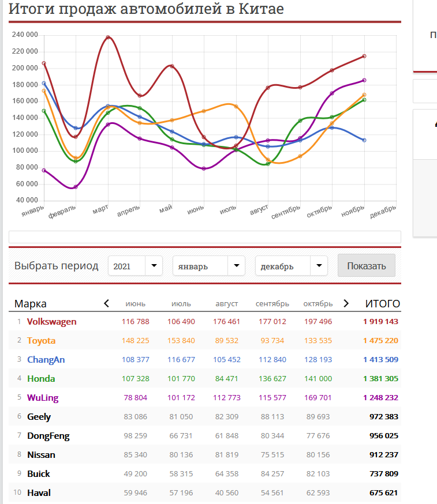437x504 pixels.
Task: Click WuLing February lowest chart point
Action: pos(76,187)
